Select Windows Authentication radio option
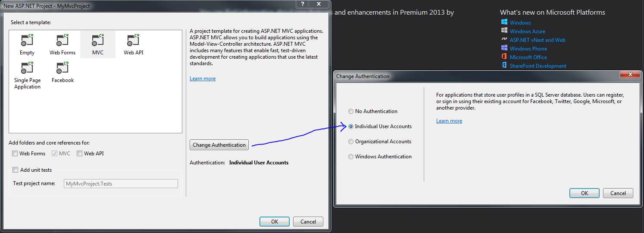This screenshot has height=233, width=644. 351,157
